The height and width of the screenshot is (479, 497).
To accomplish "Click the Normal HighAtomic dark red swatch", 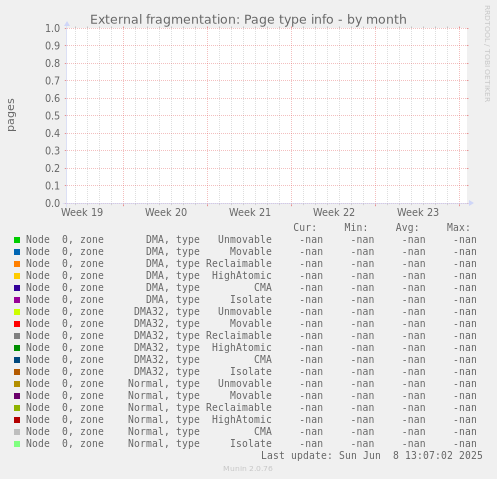I will (x=17, y=420).
